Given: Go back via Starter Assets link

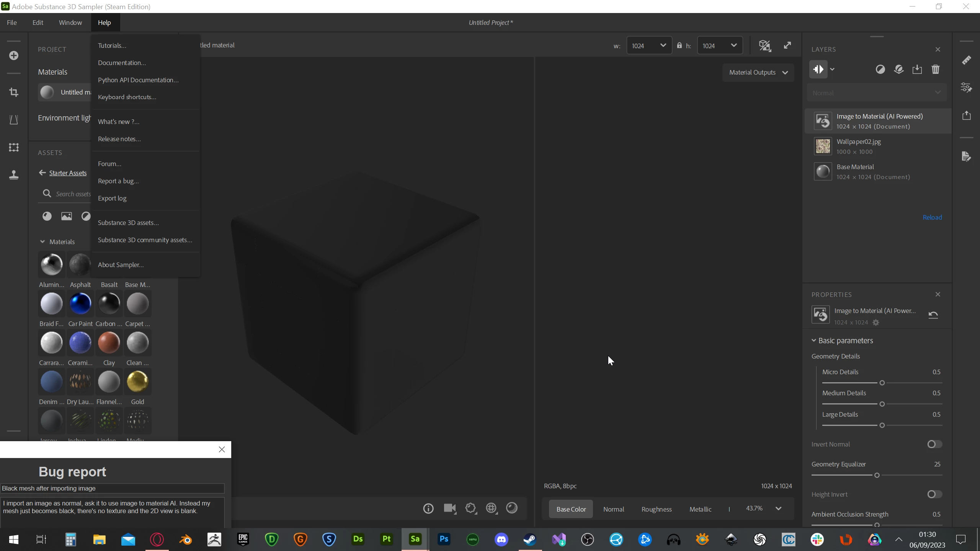Looking at the screenshot, I should pos(68,173).
